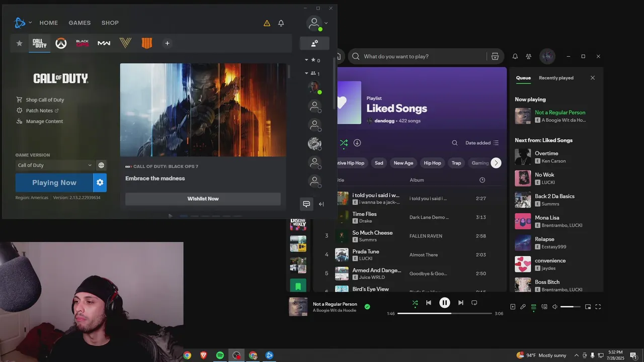
Task: Toggle Spotify full screen mode
Action: (x=598, y=307)
